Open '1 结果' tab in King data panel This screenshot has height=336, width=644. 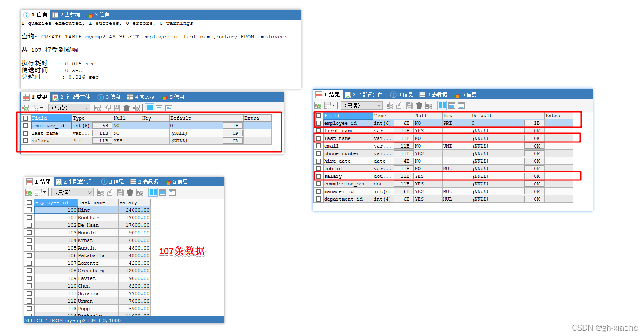pos(38,182)
